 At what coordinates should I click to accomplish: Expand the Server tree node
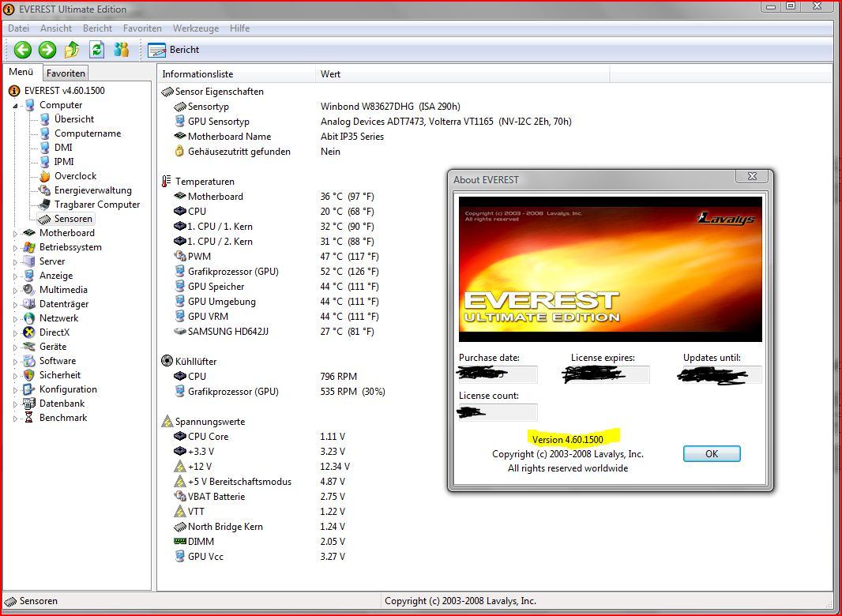[15, 262]
